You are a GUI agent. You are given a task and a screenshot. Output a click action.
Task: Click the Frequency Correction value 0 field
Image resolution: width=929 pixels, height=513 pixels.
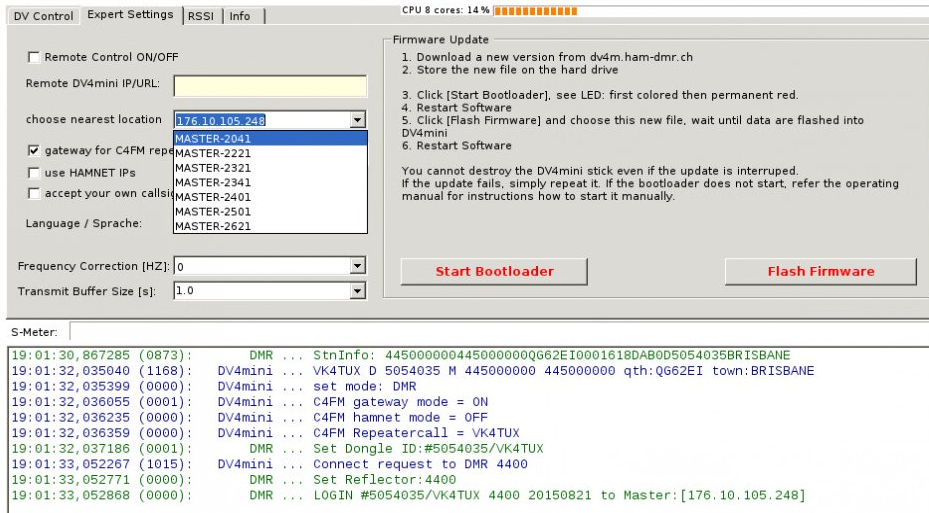pyautogui.click(x=262, y=266)
